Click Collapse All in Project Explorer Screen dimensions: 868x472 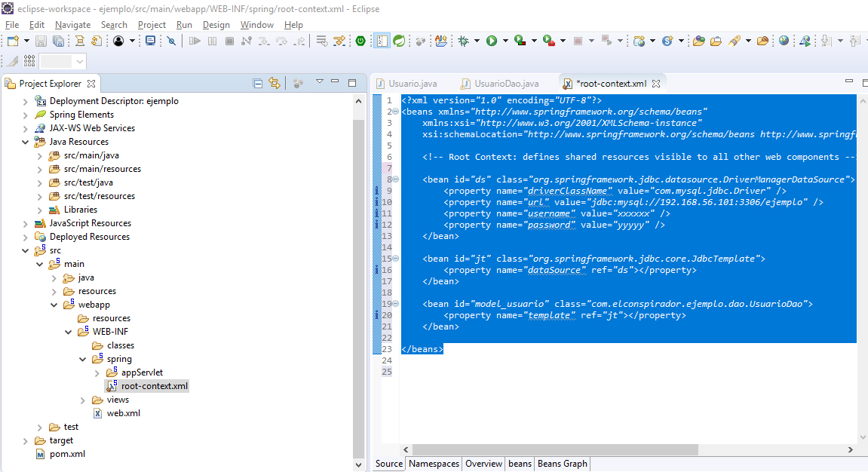pyautogui.click(x=257, y=84)
